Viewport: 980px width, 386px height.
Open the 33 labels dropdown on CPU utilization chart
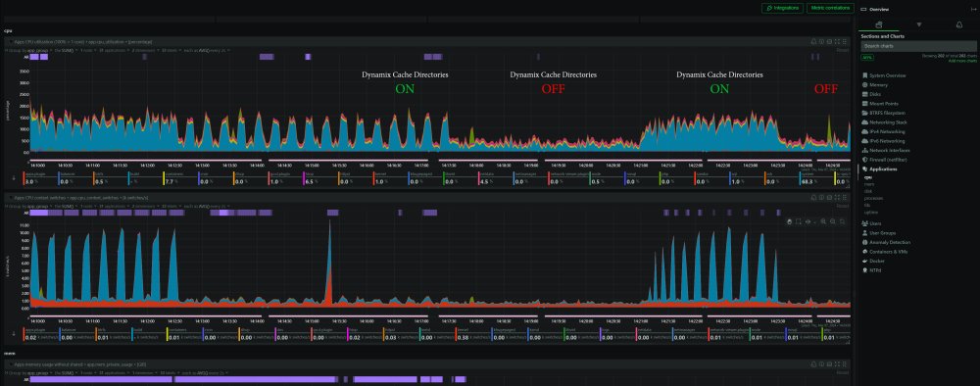coord(171,50)
